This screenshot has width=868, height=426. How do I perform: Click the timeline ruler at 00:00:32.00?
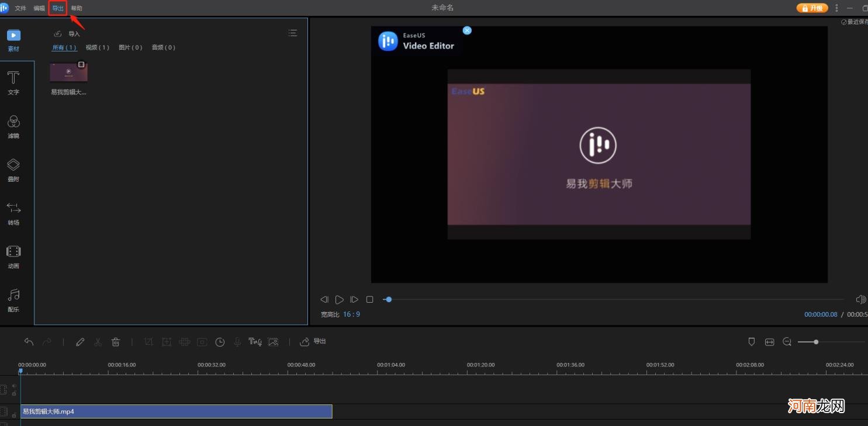point(212,365)
